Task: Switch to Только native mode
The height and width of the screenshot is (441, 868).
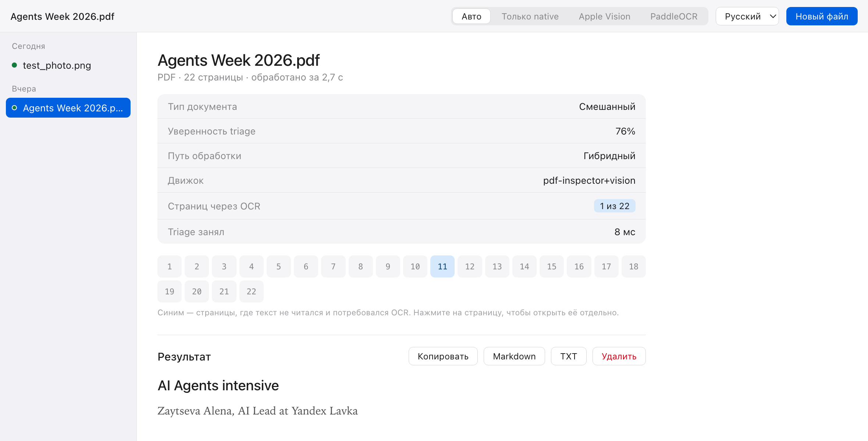Action: click(530, 17)
